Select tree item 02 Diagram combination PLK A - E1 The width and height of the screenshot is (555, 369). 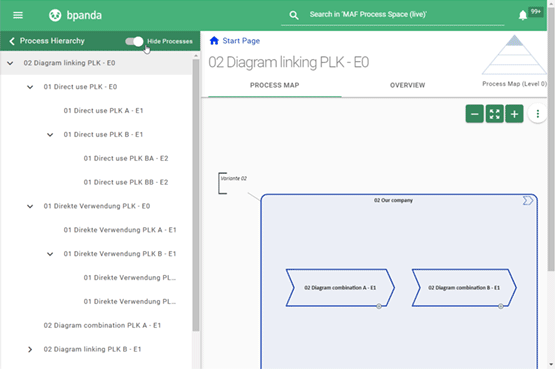(102, 325)
